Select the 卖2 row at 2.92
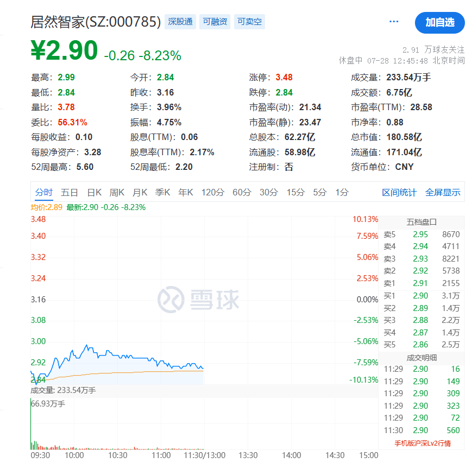The image size is (472, 476). coord(421,271)
